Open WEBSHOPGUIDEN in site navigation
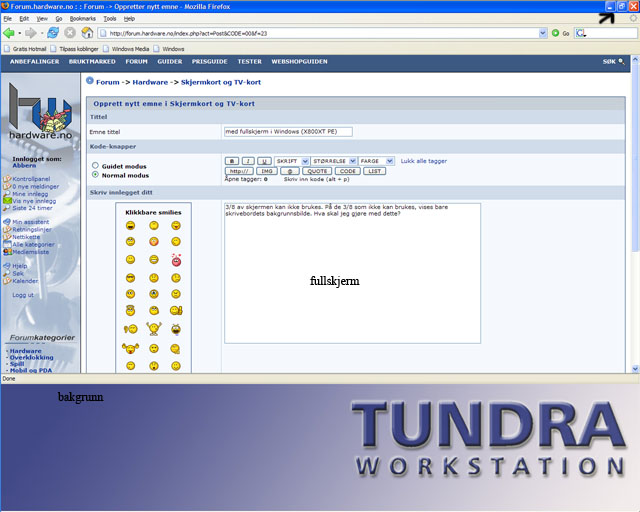The height and width of the screenshot is (512, 640). [300, 62]
